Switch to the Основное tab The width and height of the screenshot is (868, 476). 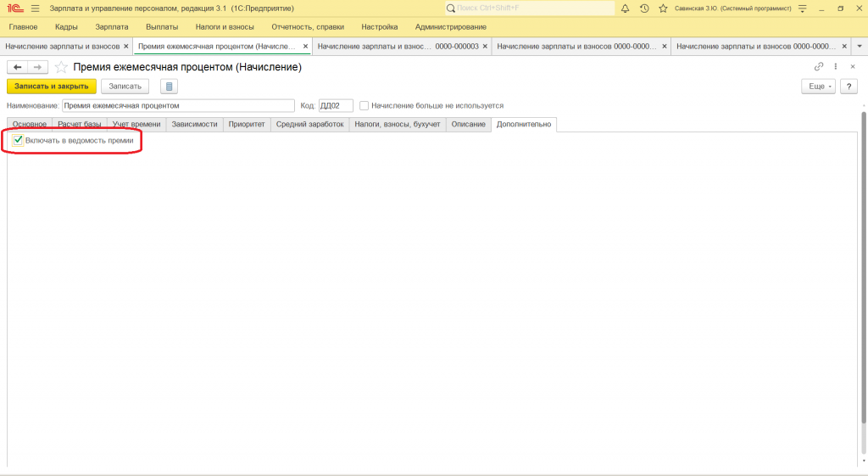30,124
